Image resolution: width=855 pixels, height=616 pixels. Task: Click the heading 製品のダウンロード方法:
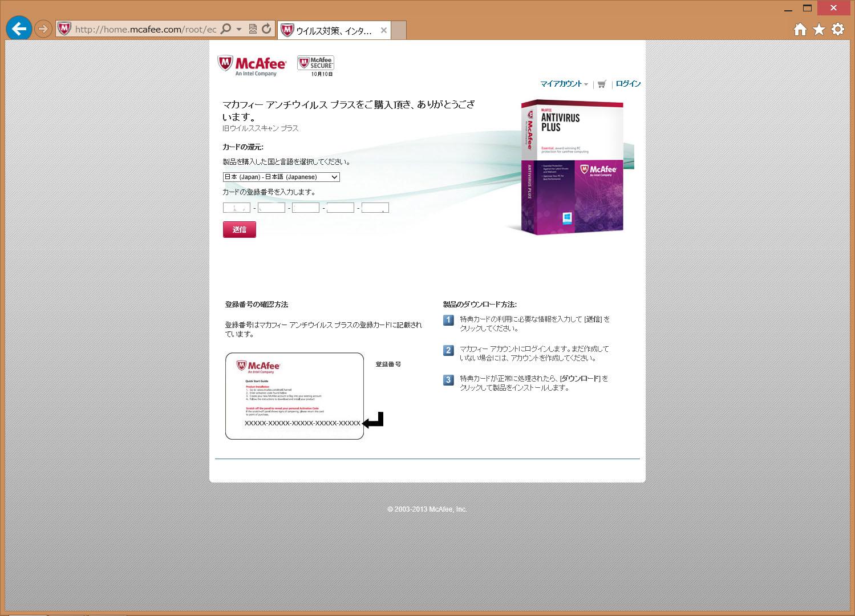(x=480, y=305)
